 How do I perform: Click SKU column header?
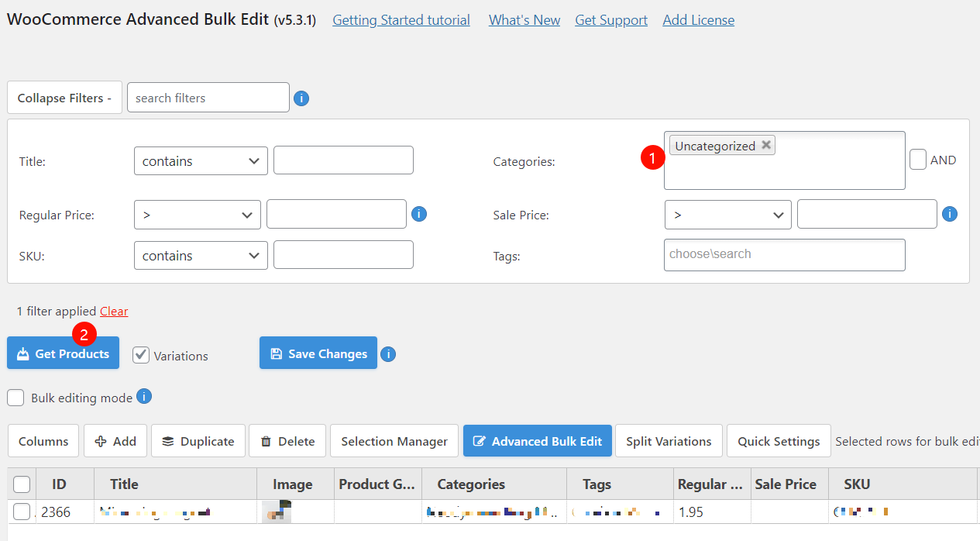(903, 484)
